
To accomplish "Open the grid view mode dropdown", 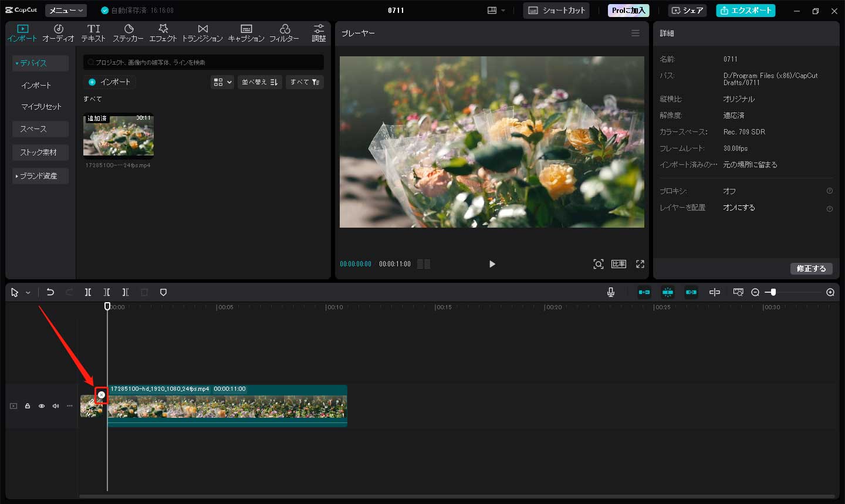I will [x=222, y=82].
